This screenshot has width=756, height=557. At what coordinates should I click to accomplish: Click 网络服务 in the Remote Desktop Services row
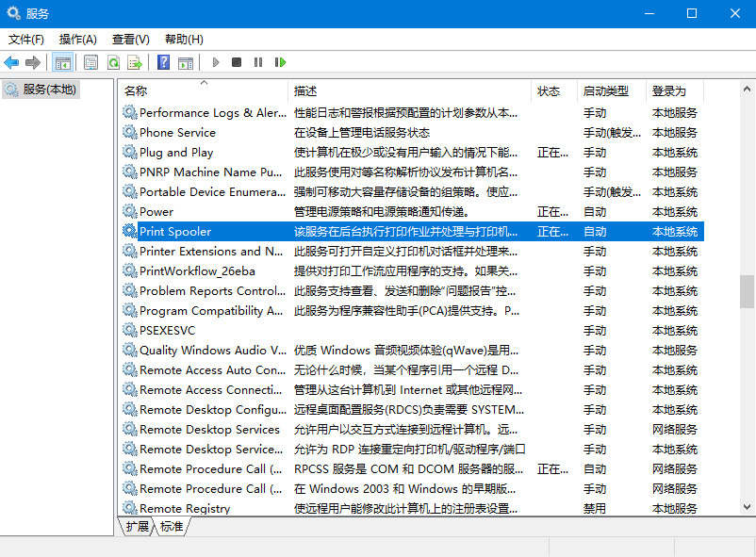pyautogui.click(x=675, y=429)
